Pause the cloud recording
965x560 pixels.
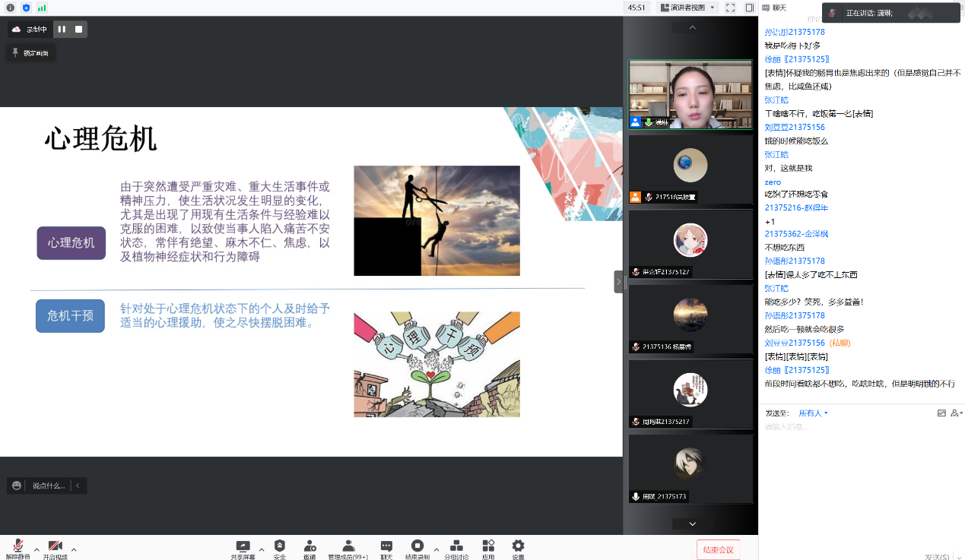(x=62, y=30)
